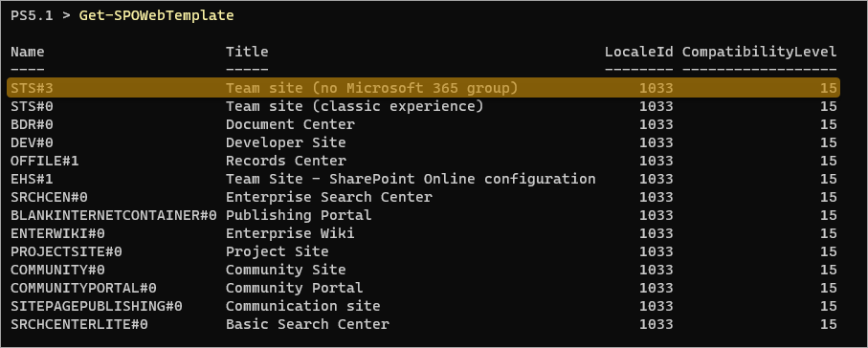Select the COMMUNITYPORTAL#0 template name
The width and height of the screenshot is (868, 348).
point(83,289)
